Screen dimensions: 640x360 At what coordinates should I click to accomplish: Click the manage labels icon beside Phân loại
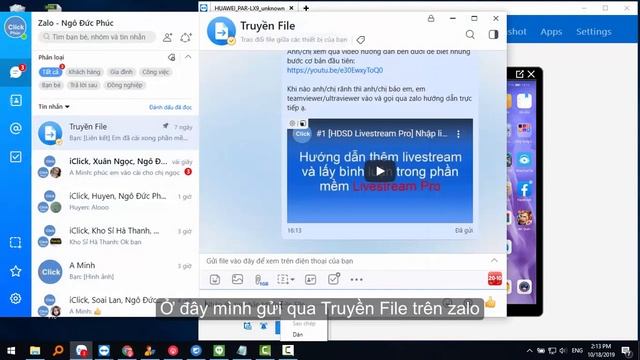(171, 58)
